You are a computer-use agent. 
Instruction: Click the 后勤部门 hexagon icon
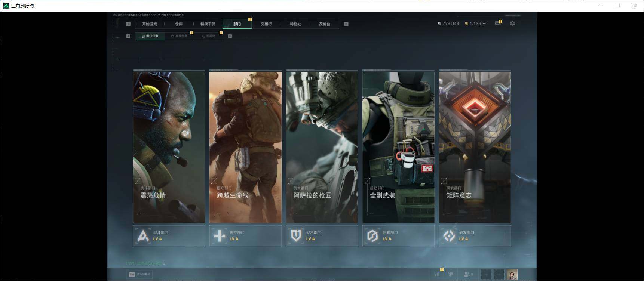click(372, 236)
